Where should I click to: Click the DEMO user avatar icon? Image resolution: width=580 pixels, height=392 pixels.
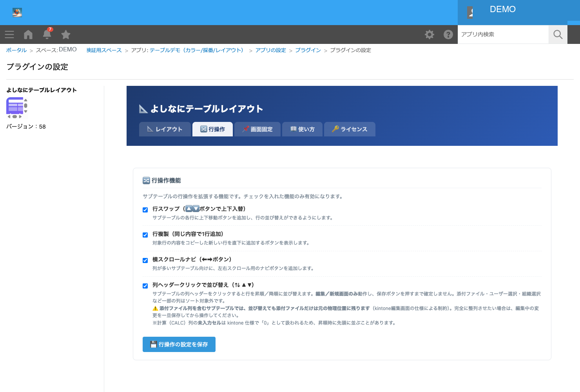(470, 13)
